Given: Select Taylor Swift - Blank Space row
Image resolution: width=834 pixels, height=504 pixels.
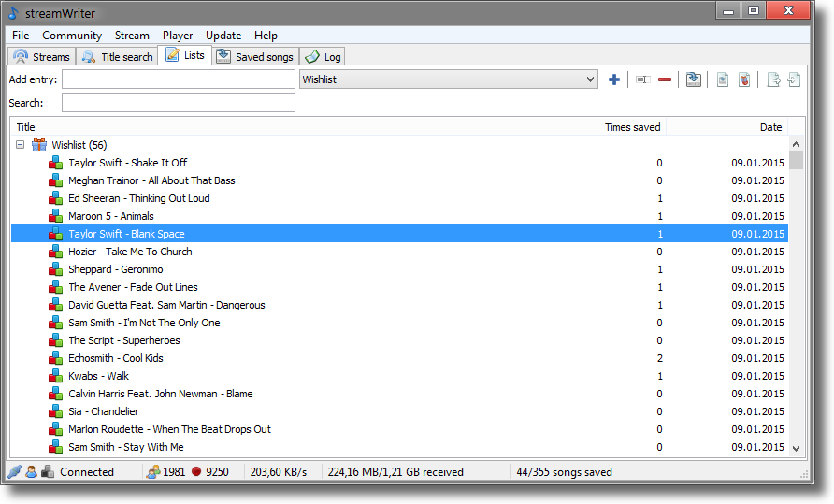Looking at the screenshot, I should 399,234.
